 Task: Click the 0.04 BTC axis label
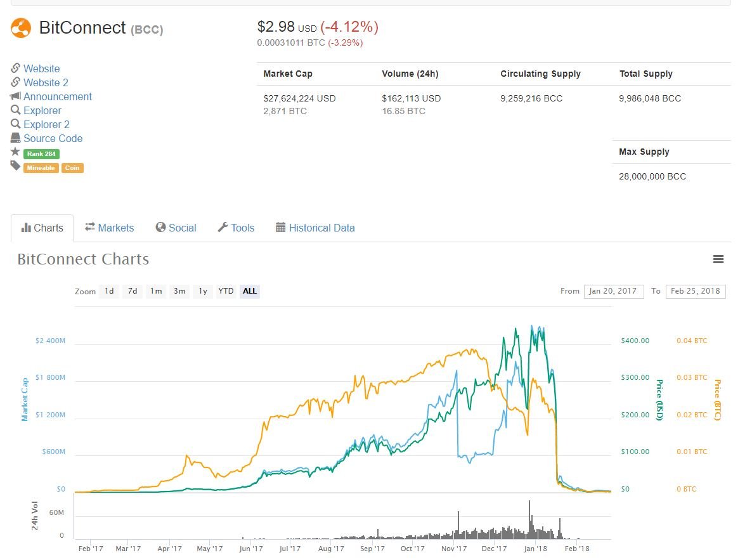(x=692, y=341)
